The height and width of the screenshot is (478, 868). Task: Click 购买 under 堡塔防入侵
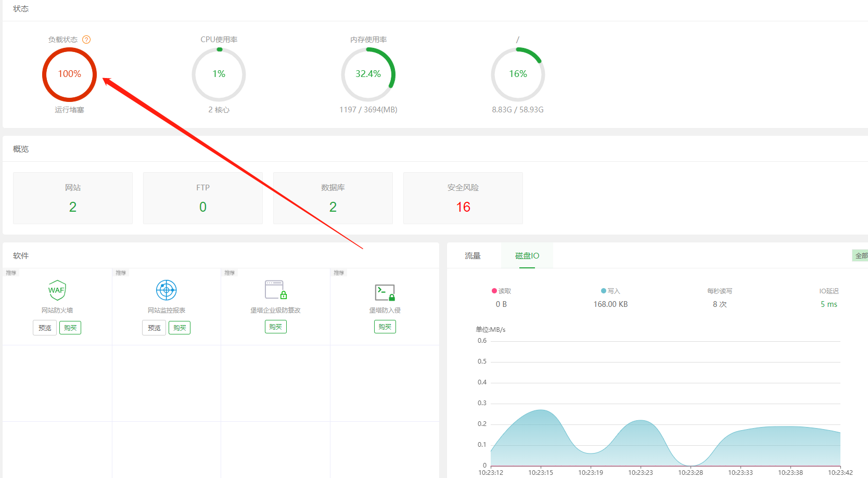[385, 327]
